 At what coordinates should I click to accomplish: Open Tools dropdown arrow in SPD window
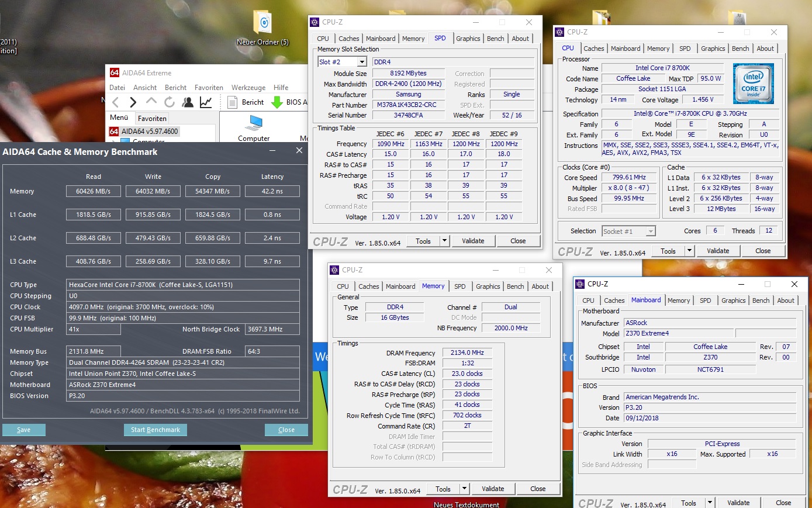pos(444,241)
